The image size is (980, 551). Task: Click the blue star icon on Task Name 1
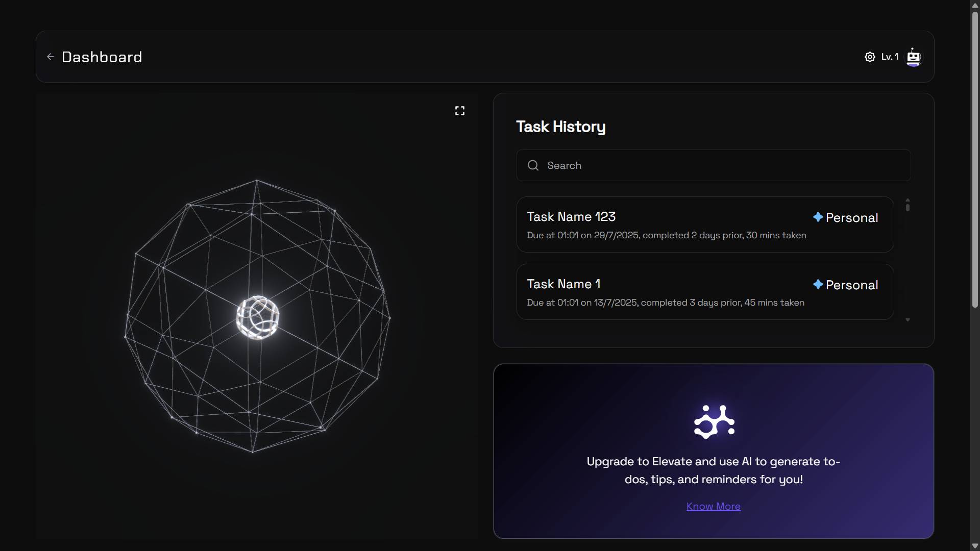818,284
